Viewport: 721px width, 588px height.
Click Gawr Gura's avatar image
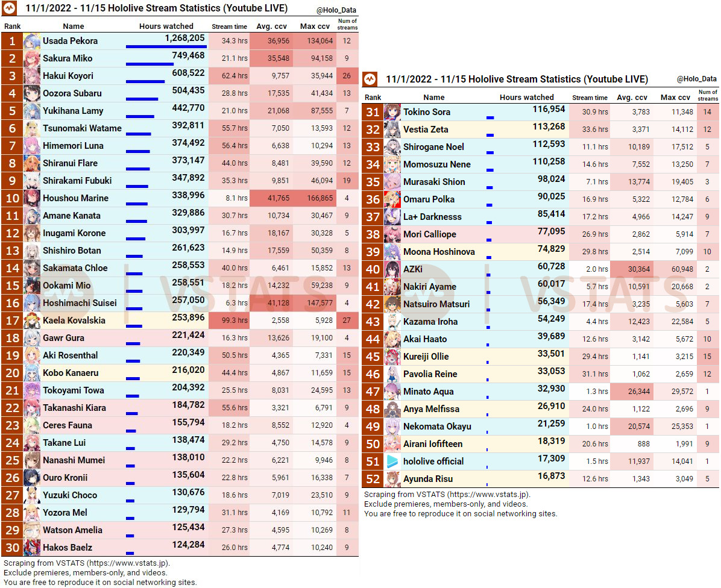tap(32, 337)
